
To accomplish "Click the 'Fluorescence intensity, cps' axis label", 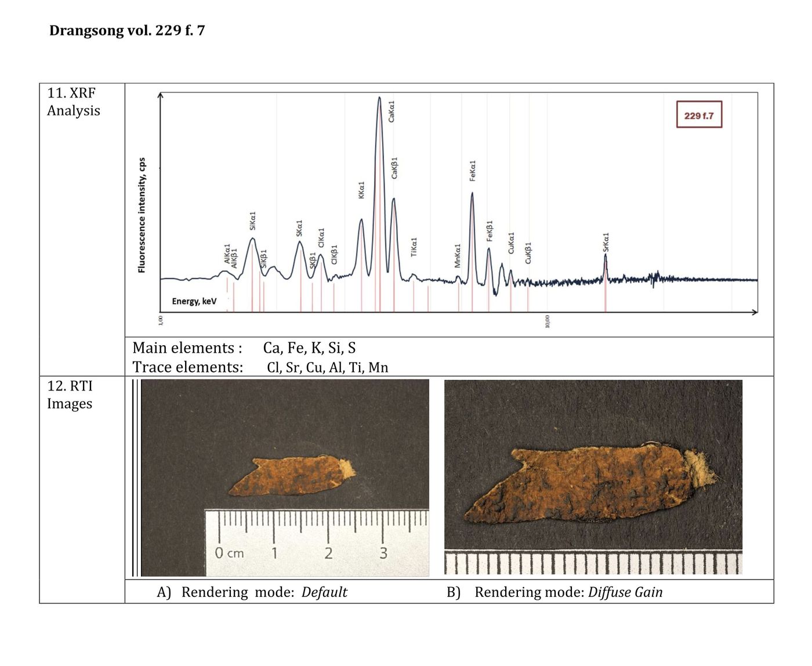I will pyautogui.click(x=142, y=215).
